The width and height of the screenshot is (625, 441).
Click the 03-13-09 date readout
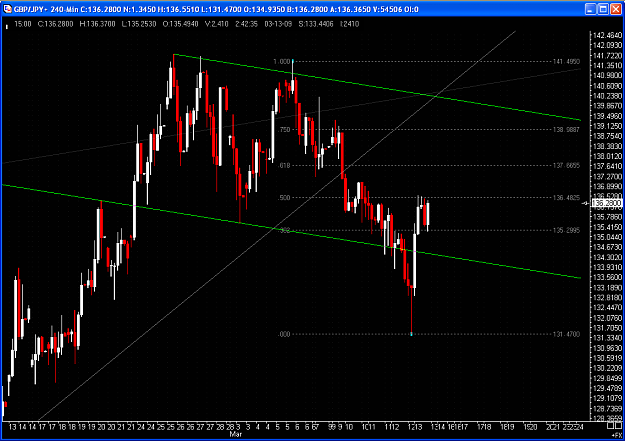[x=278, y=24]
